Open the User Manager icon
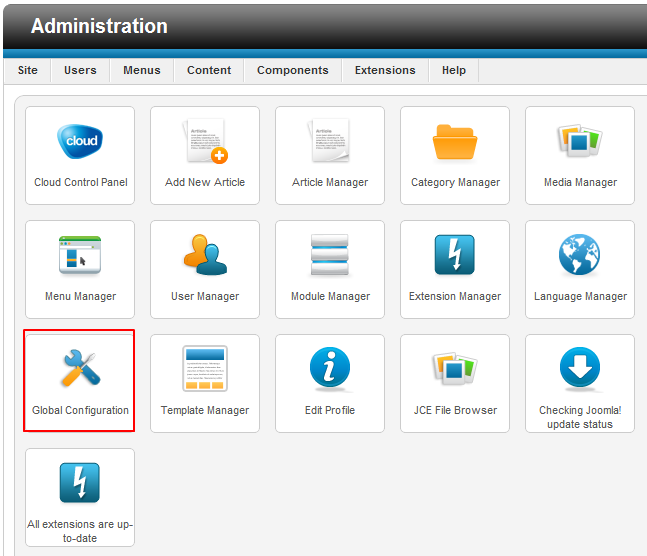This screenshot has width=647, height=556. [205, 255]
